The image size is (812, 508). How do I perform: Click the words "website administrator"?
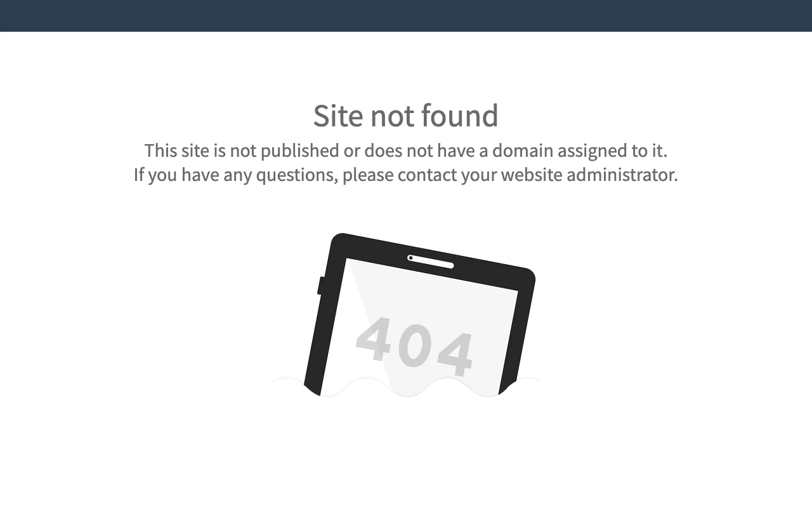589,175
